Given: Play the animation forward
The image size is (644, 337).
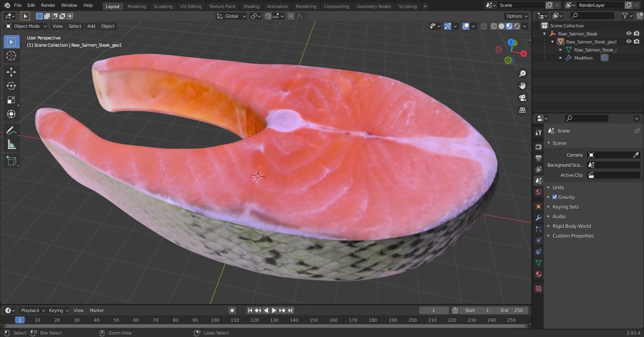Looking at the screenshot, I should 274,310.
